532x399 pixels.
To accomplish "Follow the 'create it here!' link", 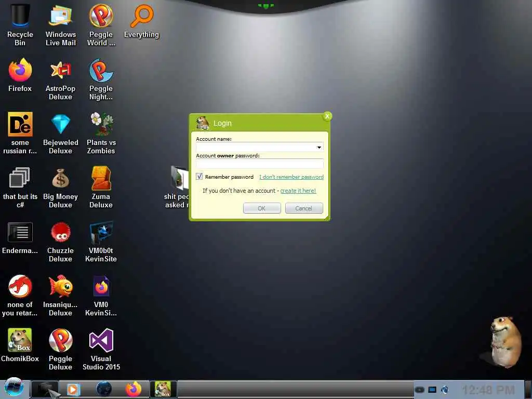I will pos(298,191).
